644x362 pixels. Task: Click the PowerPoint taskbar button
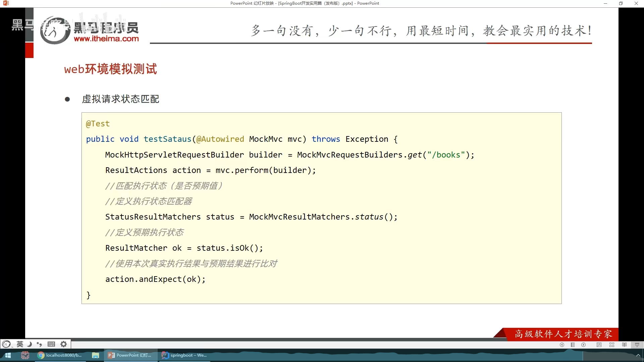tap(130, 355)
